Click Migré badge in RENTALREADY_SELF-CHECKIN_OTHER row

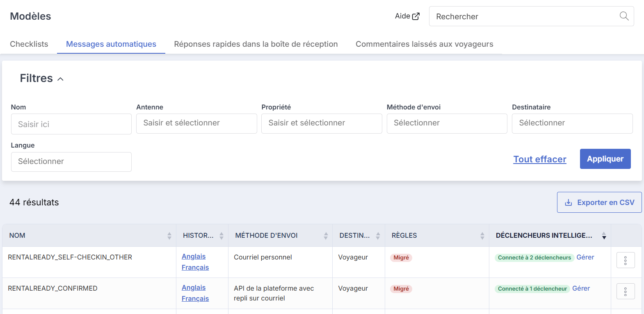pos(401,257)
